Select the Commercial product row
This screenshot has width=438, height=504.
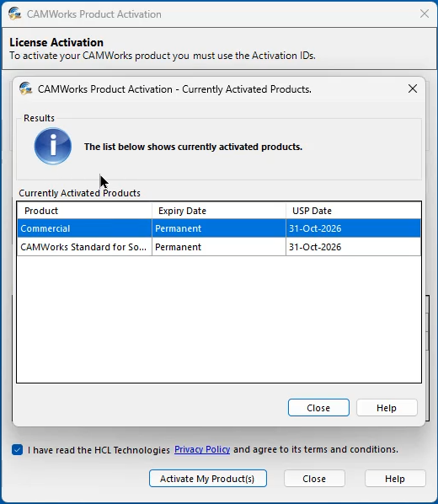(219, 228)
